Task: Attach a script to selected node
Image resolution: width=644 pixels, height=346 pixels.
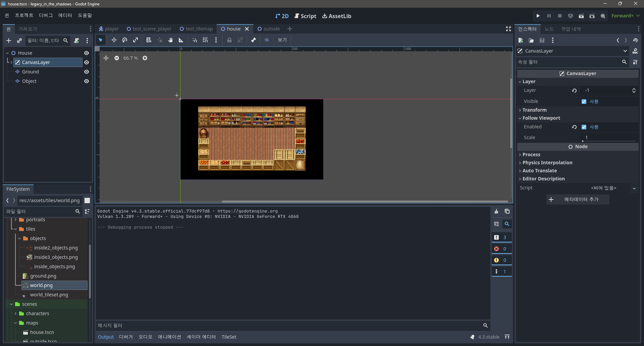Action: pos(76,41)
